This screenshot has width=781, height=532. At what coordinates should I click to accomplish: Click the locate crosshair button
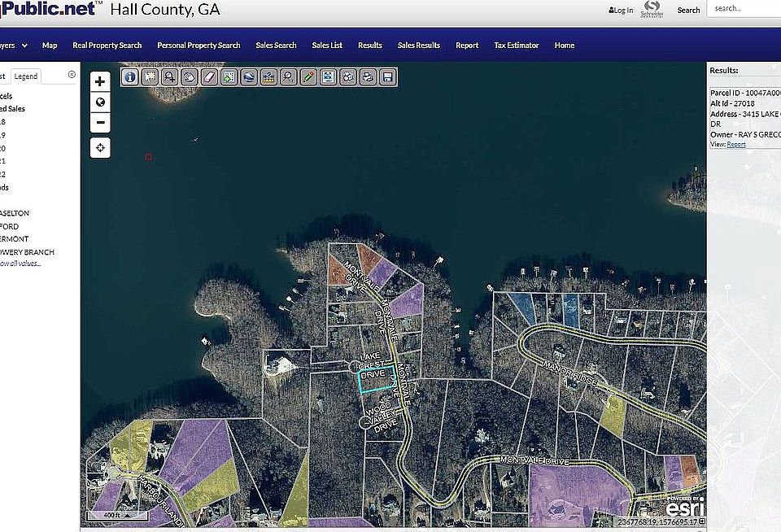[x=100, y=148]
